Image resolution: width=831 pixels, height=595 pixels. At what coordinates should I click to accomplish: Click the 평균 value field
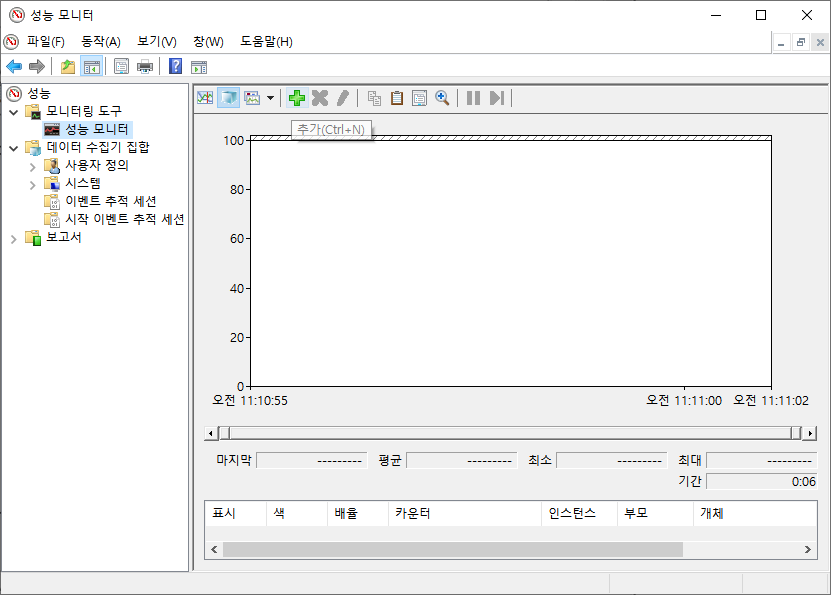coord(462,460)
